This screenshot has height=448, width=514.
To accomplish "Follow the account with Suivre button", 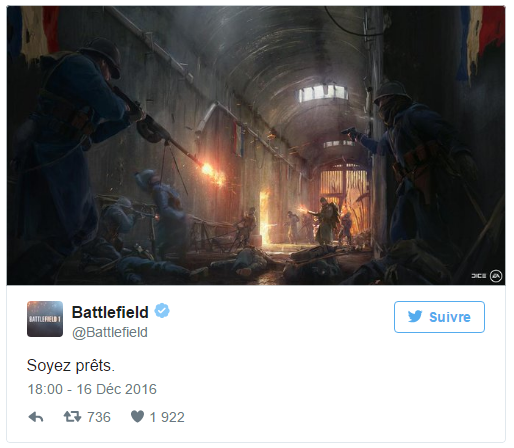I will [x=439, y=317].
